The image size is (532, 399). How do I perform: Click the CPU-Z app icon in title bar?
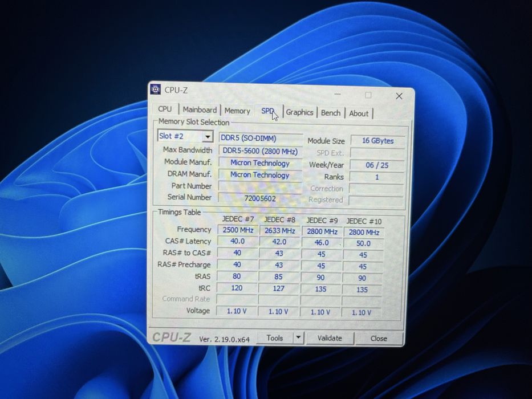pos(156,89)
